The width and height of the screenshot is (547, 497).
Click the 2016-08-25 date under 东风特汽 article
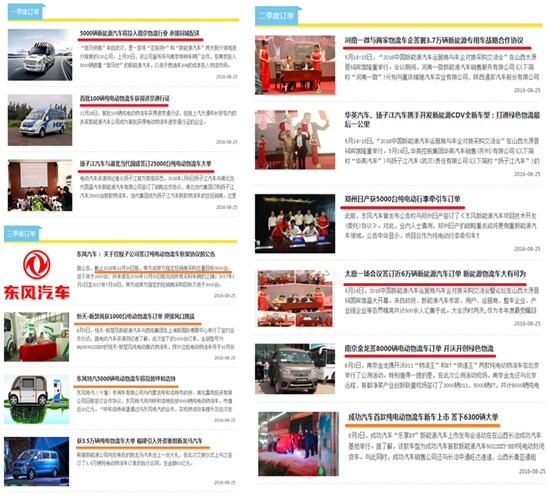tap(225, 420)
